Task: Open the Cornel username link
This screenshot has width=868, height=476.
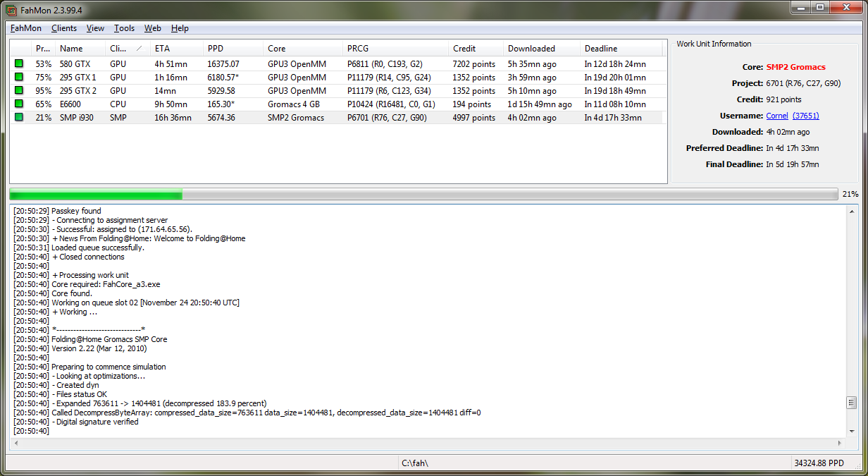Action: point(777,116)
